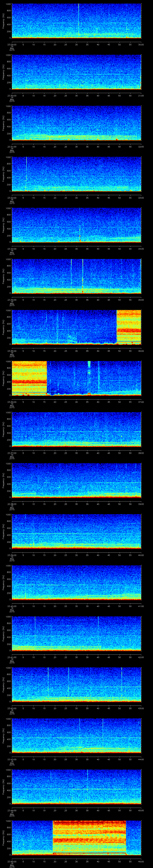153x868 pixels.
Task: Click the 23:41:00 start time label
Action: point(12,657)
